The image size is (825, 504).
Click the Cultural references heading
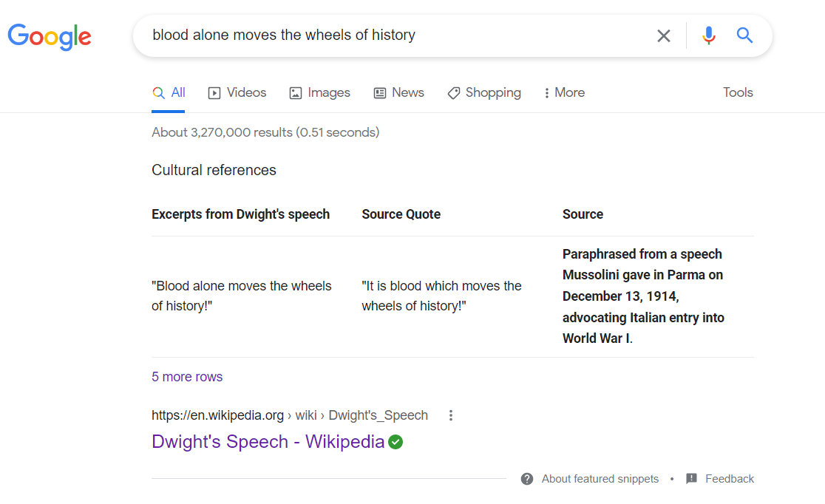214,170
